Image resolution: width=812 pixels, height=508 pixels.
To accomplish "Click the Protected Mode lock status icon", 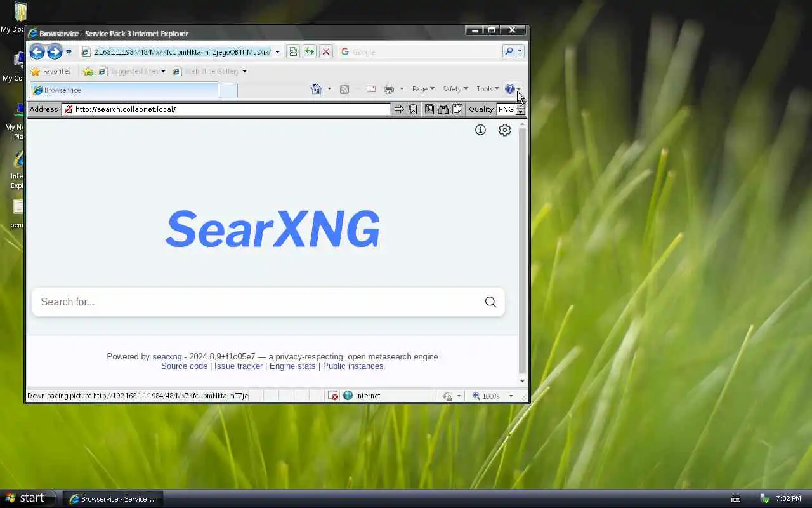I will (447, 396).
